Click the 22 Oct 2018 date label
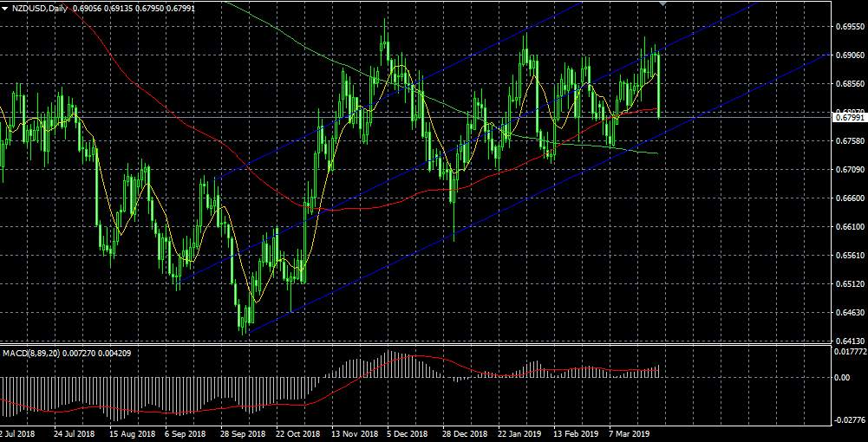This screenshot has width=868, height=442. [297, 434]
